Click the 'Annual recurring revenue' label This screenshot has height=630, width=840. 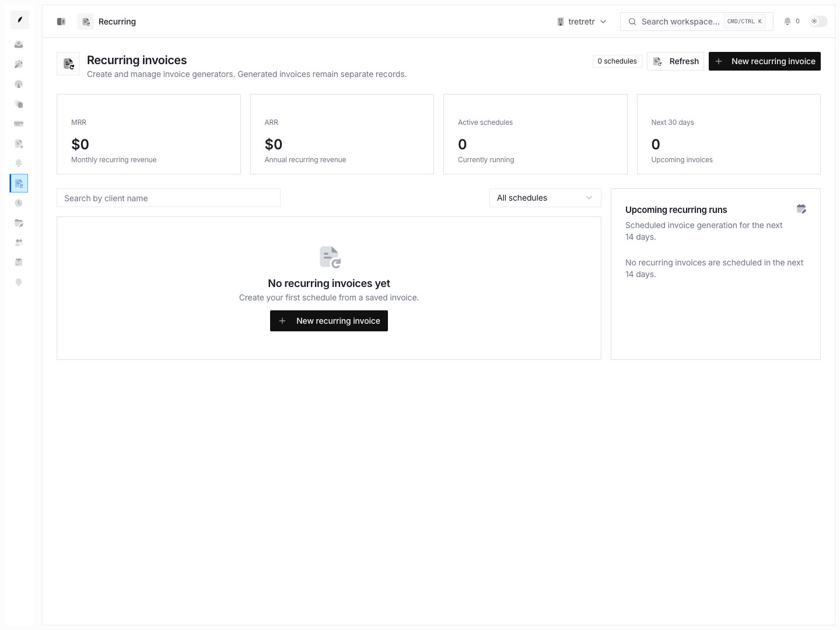[x=305, y=160]
